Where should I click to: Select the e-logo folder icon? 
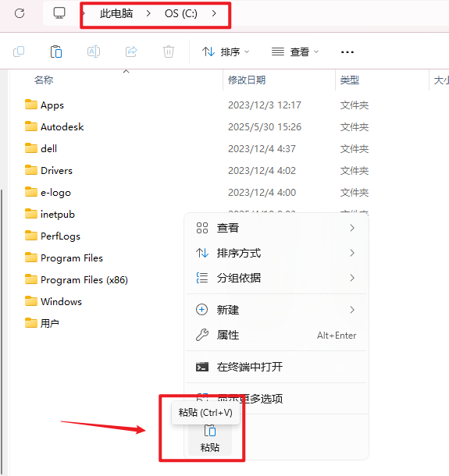(31, 191)
